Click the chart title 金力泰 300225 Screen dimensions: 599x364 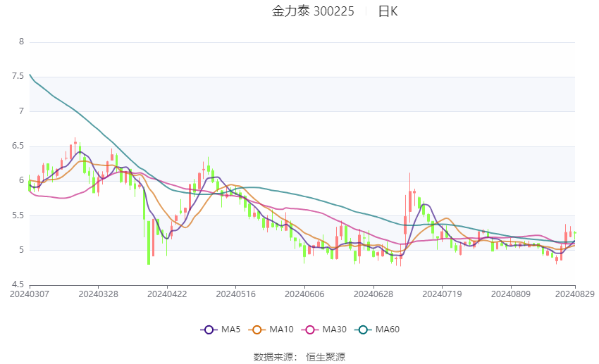click(313, 11)
